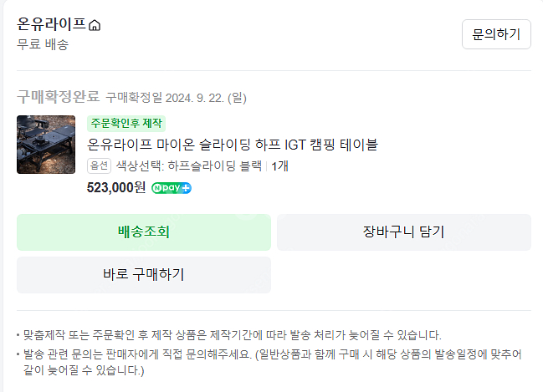This screenshot has height=392, width=543.
Task: Open the 온유라이프 store name link
Action: coord(51,24)
